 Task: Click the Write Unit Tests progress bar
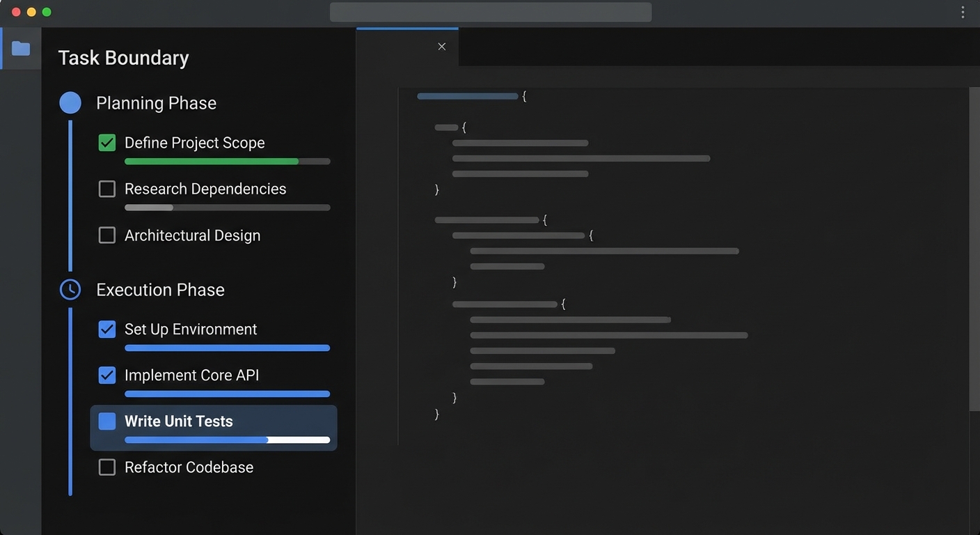point(227,440)
